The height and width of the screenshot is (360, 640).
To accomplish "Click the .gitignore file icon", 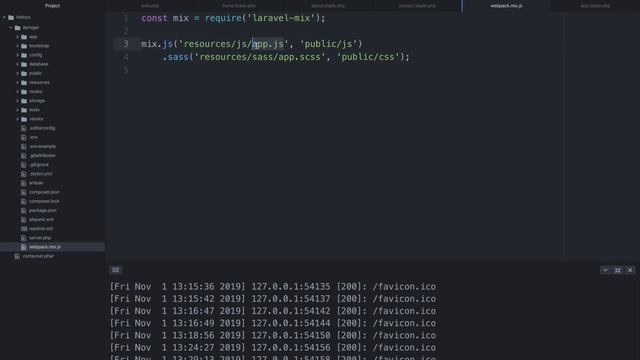I will 24,164.
